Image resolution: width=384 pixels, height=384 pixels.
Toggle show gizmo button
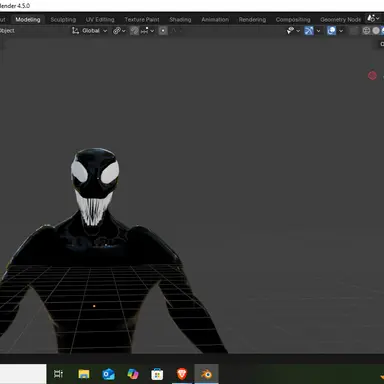click(x=309, y=31)
